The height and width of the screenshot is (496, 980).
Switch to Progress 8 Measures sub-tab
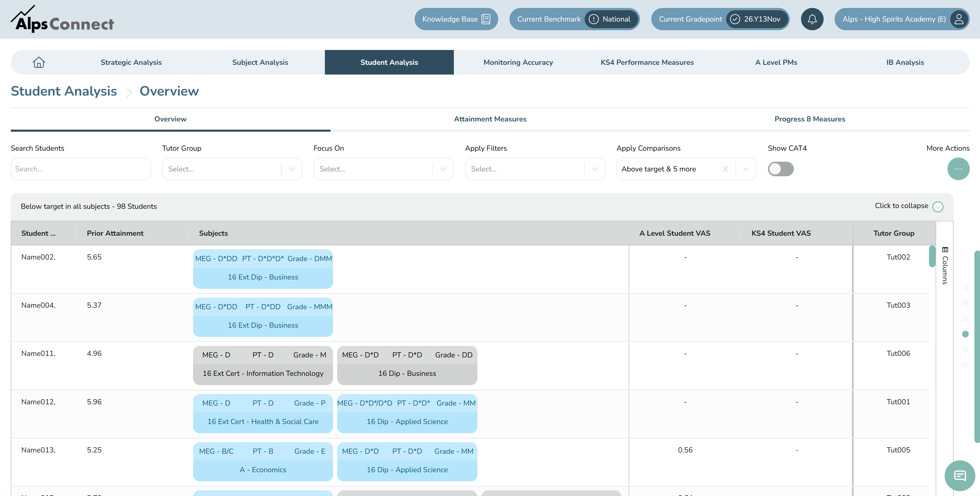coord(809,119)
